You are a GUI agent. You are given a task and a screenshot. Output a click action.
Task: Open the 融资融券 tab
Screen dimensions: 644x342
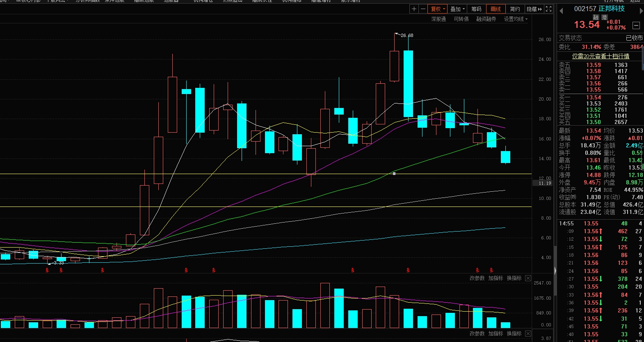pos(486,19)
